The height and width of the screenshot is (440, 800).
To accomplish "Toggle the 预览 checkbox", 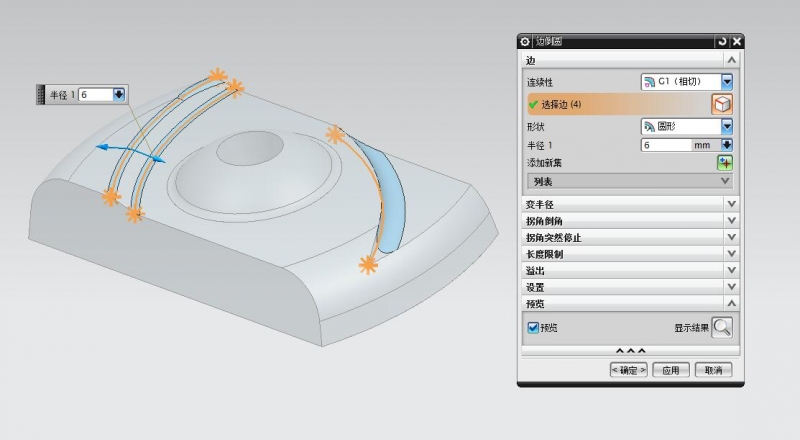I will click(x=533, y=328).
